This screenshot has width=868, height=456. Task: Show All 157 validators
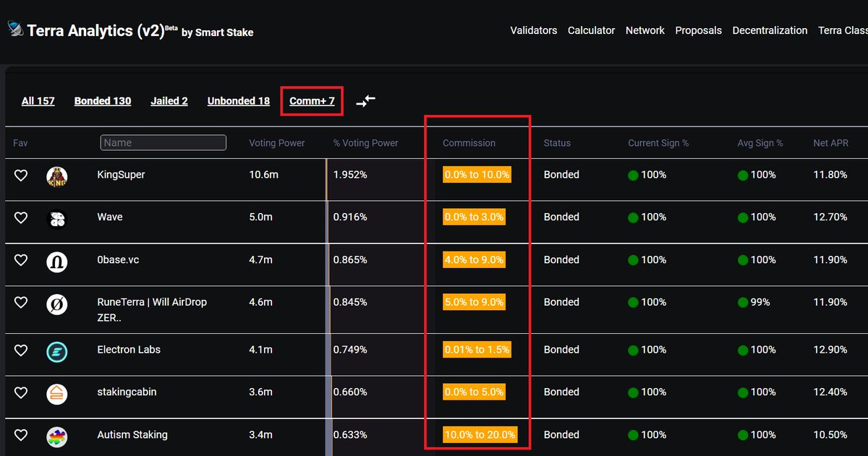point(38,101)
